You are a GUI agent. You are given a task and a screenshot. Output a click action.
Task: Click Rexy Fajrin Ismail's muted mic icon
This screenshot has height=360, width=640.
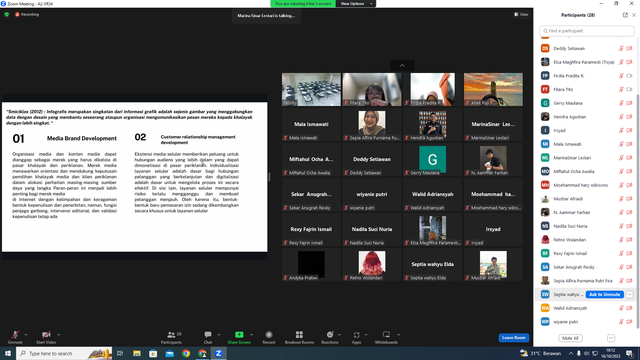pyautogui.click(x=621, y=253)
